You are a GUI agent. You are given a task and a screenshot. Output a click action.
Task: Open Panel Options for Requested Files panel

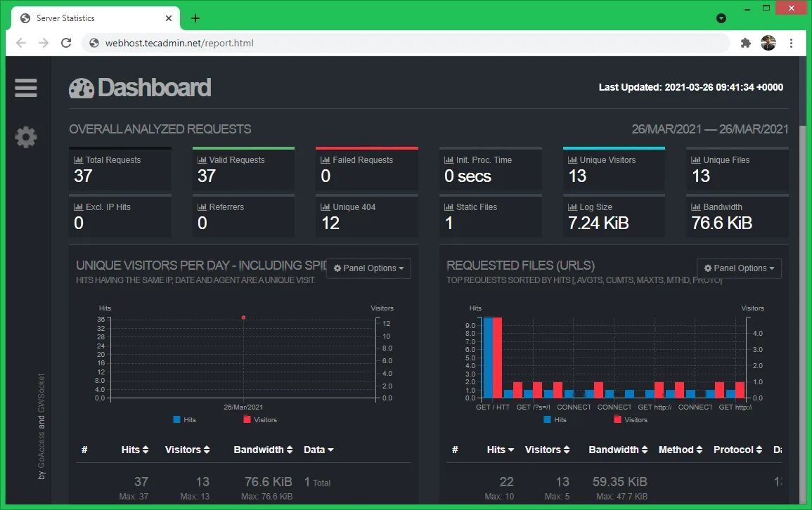point(739,268)
